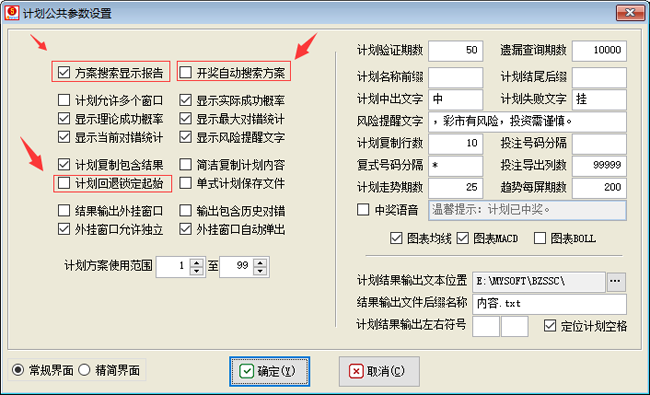The image size is (650, 395).
Task: Click the 中奖语音 text box
Action: click(527, 210)
